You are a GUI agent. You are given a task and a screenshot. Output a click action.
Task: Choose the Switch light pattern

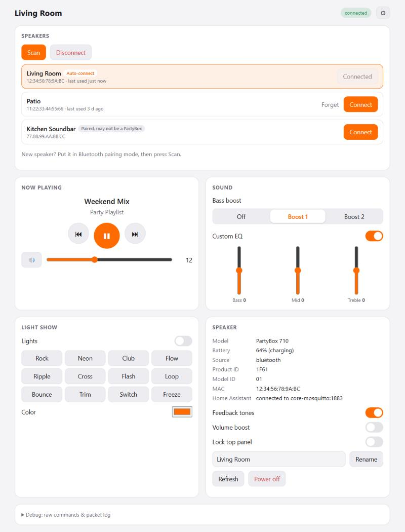(129, 394)
